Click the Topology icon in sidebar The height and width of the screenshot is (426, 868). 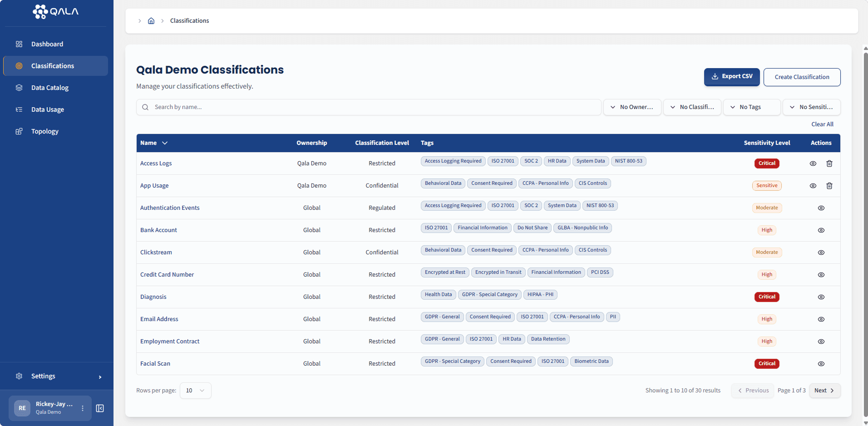[x=19, y=131]
